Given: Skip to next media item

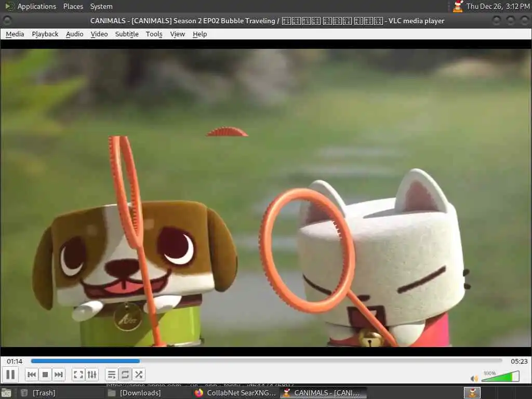Looking at the screenshot, I should 58,375.
